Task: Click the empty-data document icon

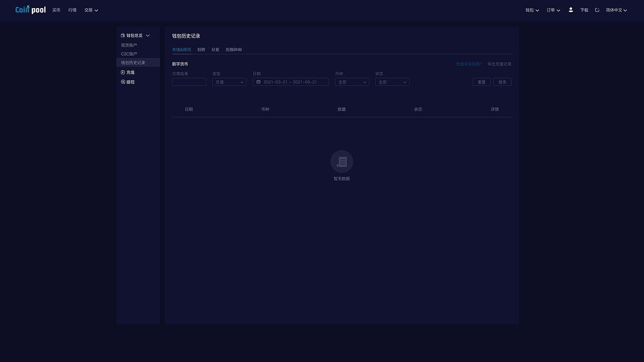Action: [342, 161]
